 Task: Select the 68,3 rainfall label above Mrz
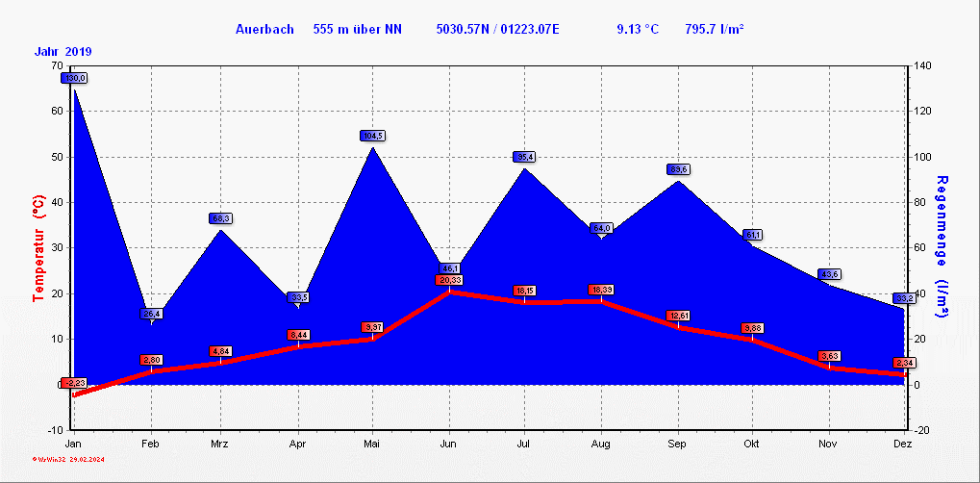(x=220, y=218)
